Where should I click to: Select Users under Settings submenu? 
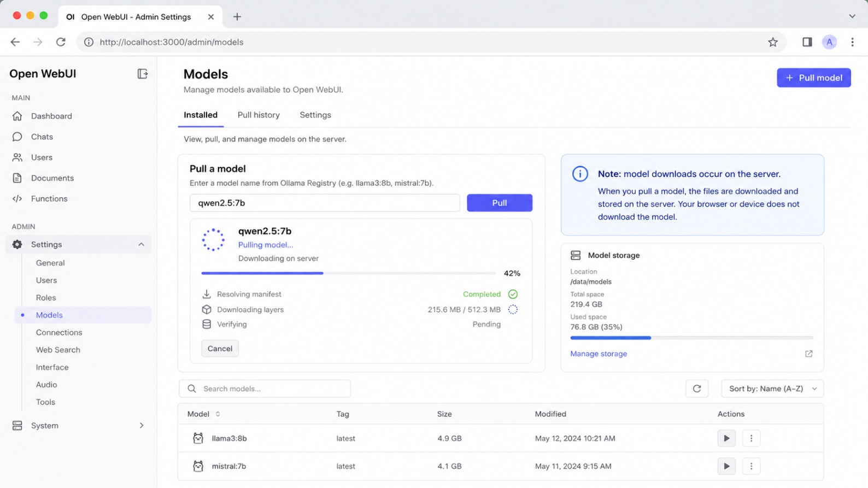tap(46, 280)
